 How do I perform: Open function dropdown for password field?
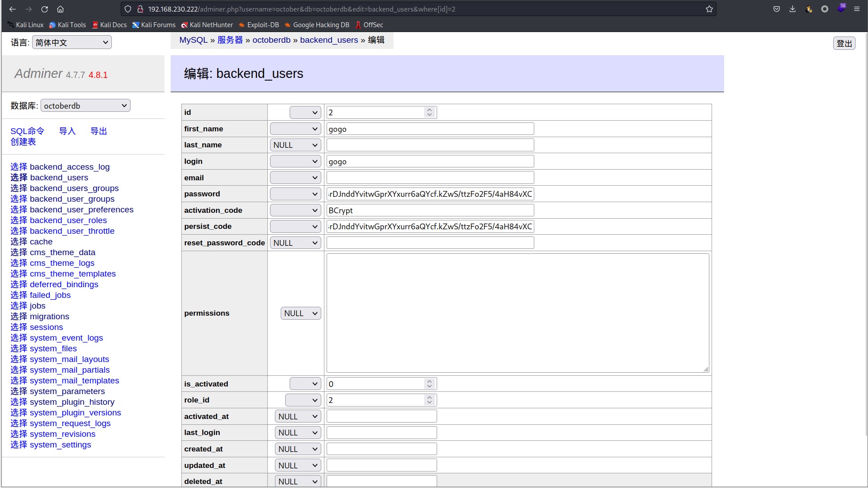[x=295, y=194]
